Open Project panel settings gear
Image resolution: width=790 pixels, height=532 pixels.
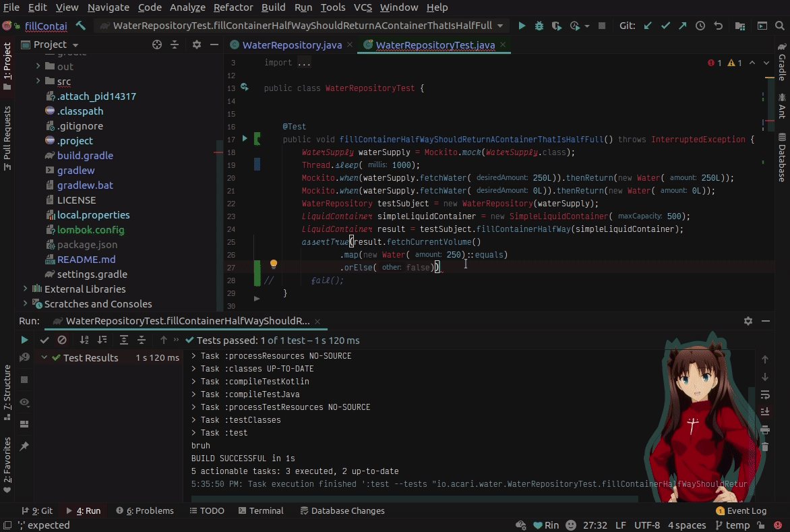point(197,45)
